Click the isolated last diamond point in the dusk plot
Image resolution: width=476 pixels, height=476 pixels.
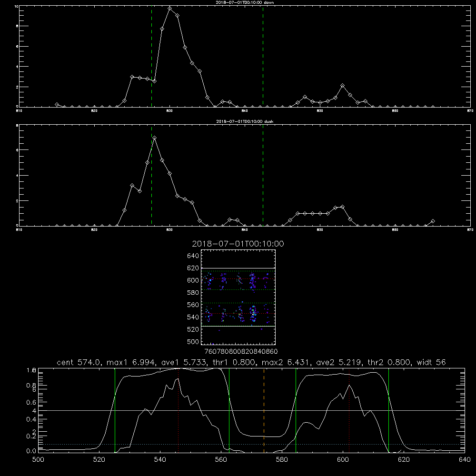[x=433, y=221]
